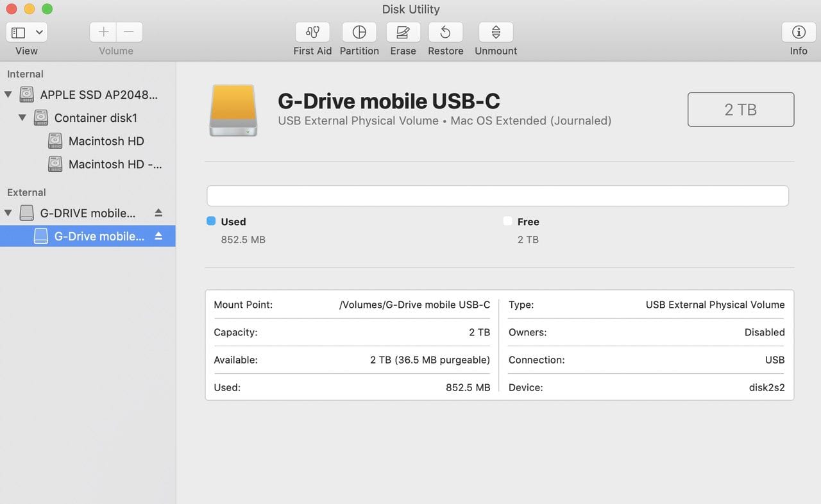Image resolution: width=821 pixels, height=504 pixels.
Task: Click the Restore toolbar icon
Action: 445,32
